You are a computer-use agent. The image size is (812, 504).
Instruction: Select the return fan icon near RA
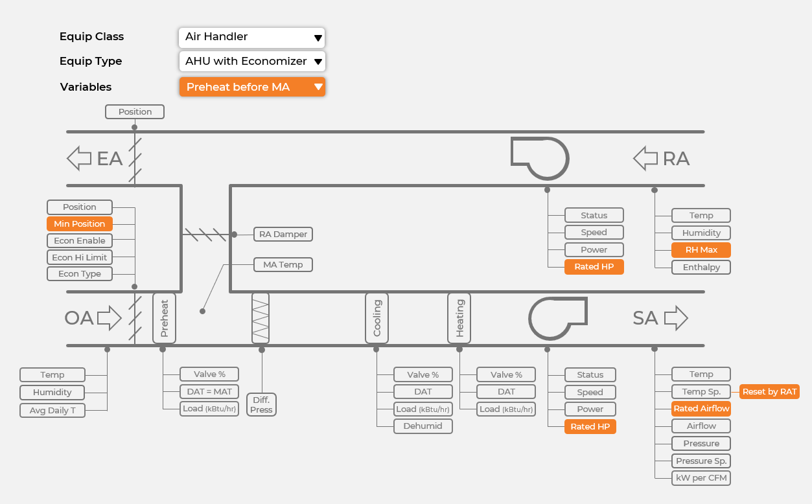(x=540, y=157)
